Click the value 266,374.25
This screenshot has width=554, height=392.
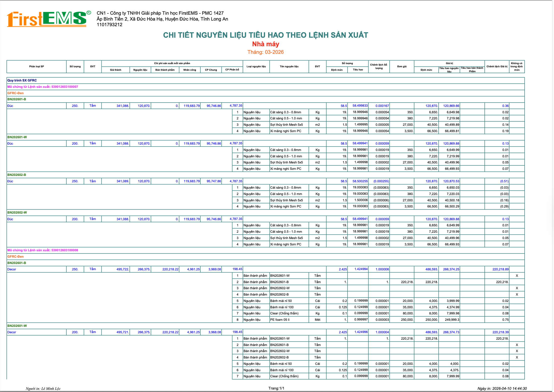pyautogui.click(x=451, y=269)
